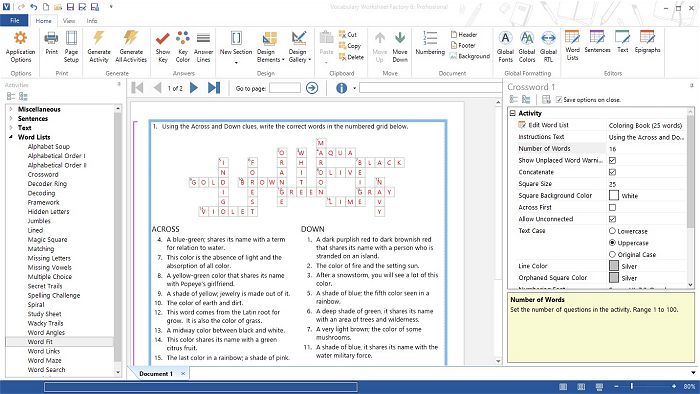Expand the Text tree node
Viewport: 700px width, 394px height.
(11, 128)
